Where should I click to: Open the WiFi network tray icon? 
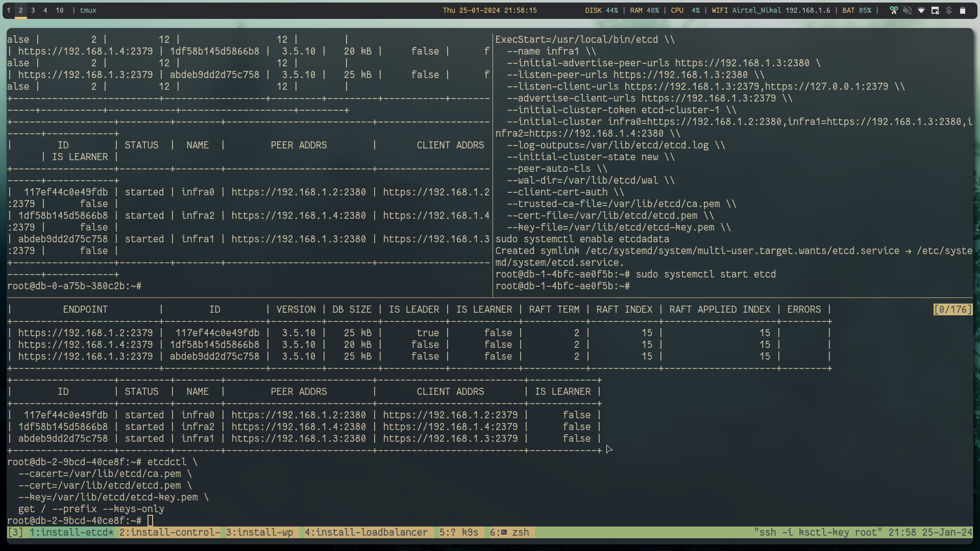(x=921, y=10)
